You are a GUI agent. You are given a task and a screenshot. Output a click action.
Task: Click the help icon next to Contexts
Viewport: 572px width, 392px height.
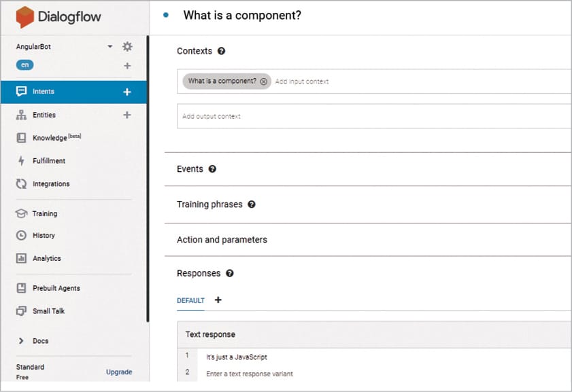pyautogui.click(x=221, y=51)
